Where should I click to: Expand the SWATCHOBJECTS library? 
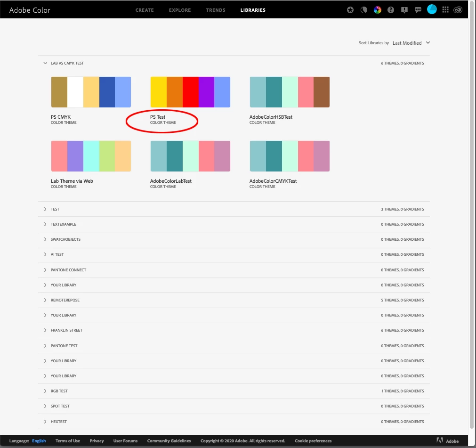coord(45,239)
